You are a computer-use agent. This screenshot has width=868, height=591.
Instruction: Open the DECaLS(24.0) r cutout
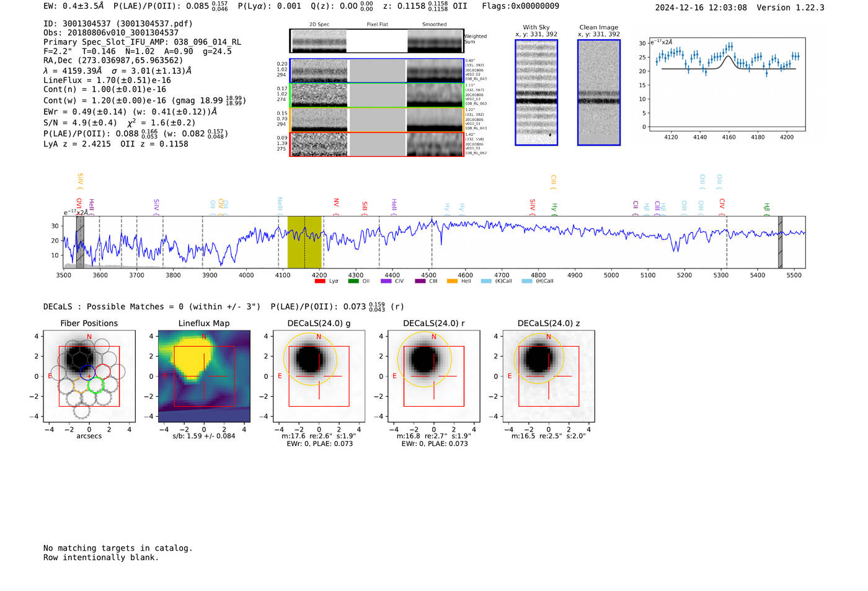[433, 376]
